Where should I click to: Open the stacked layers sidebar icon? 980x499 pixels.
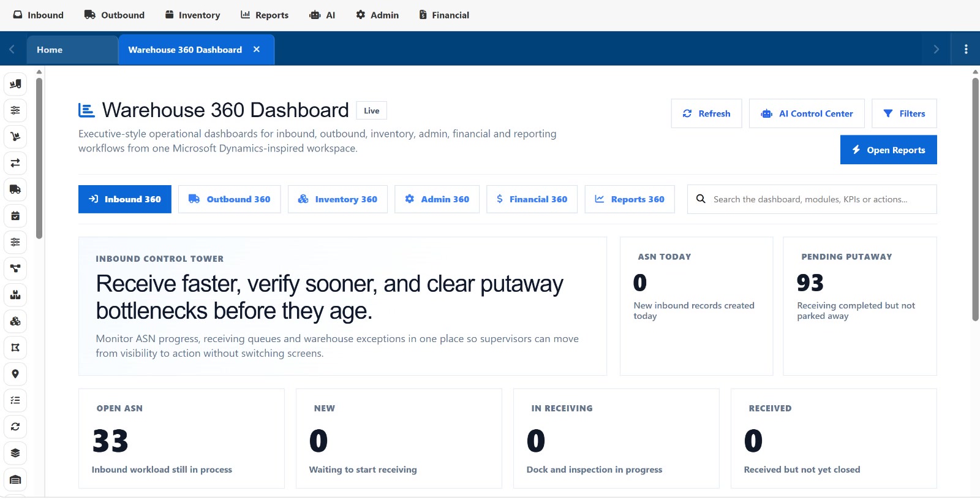pyautogui.click(x=15, y=453)
